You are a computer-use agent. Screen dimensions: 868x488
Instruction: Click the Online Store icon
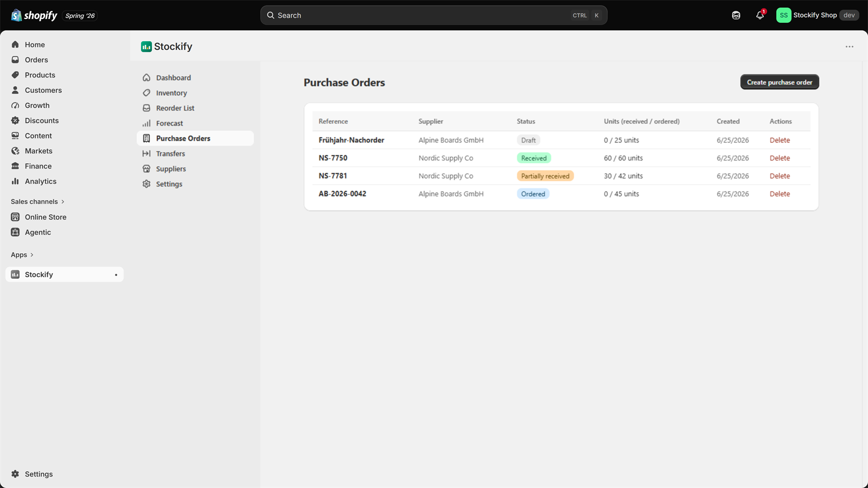pyautogui.click(x=15, y=217)
